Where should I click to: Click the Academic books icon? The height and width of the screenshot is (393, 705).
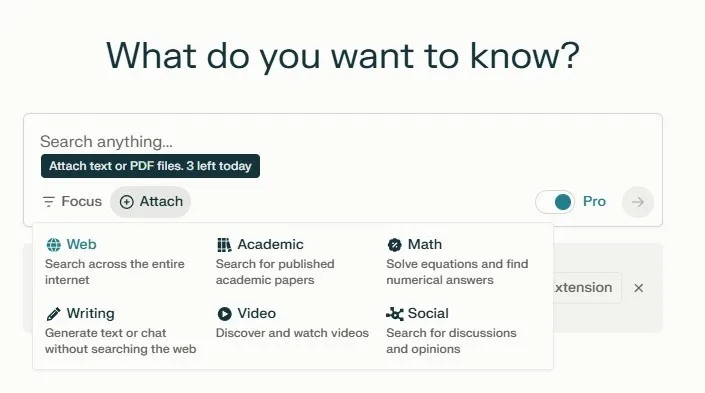pyautogui.click(x=224, y=245)
